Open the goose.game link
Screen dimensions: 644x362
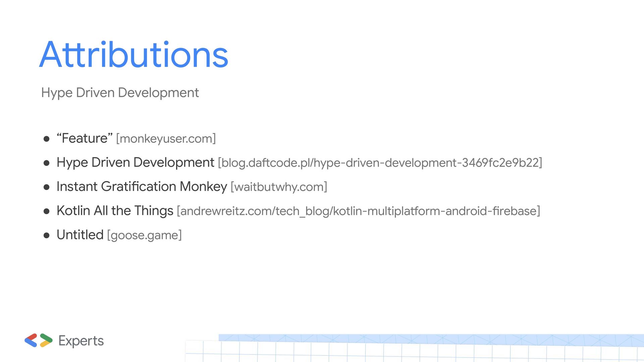click(x=144, y=235)
